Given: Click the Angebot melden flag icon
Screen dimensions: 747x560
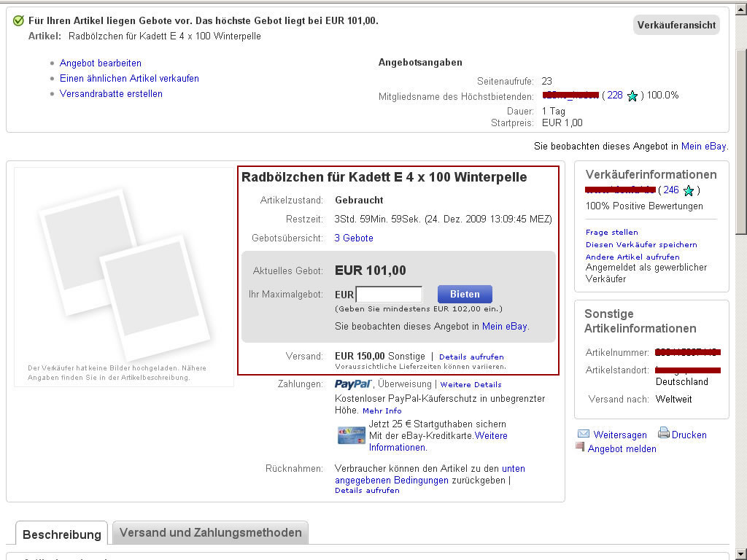Looking at the screenshot, I should pos(580,447).
